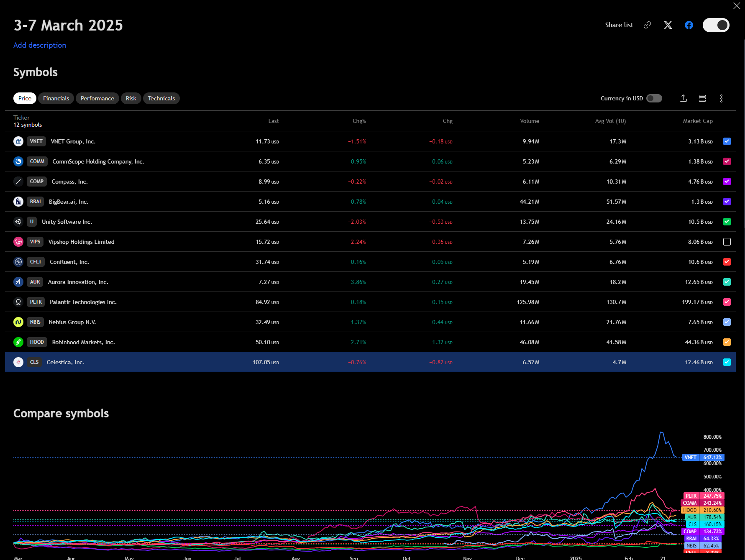This screenshot has width=745, height=560.
Task: Click the VNET Group logo icon
Action: pyautogui.click(x=18, y=141)
